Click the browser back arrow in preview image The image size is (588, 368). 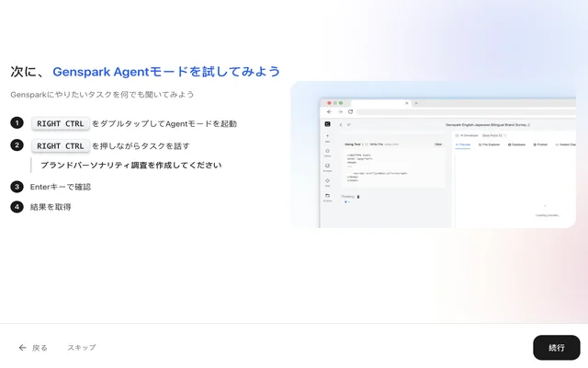(329, 112)
